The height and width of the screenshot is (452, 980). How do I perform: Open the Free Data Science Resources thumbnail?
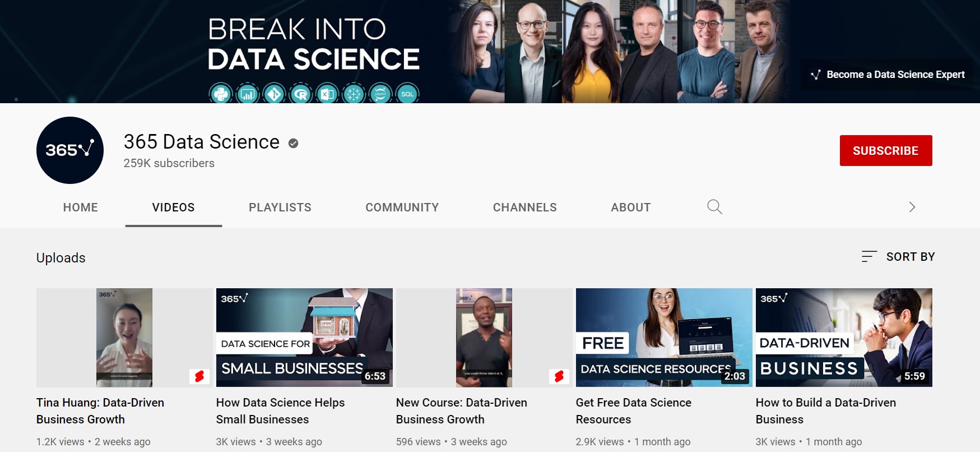click(664, 338)
